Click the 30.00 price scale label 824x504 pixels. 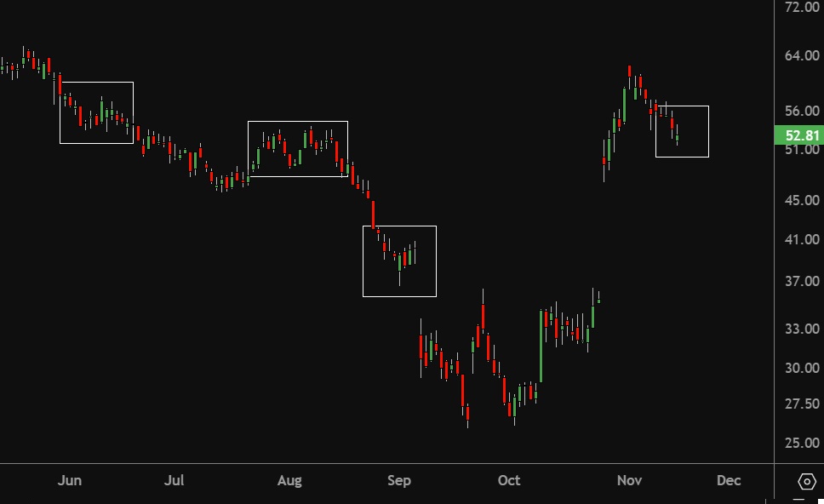[x=803, y=369]
